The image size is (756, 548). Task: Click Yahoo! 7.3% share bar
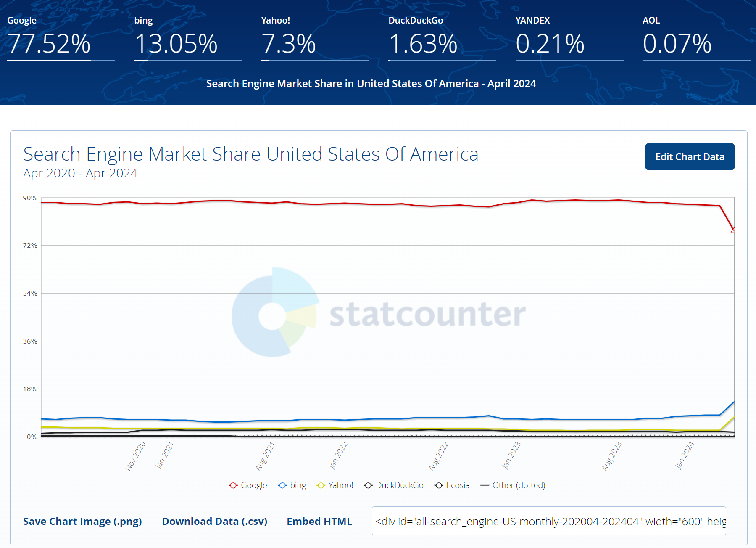[x=315, y=60]
